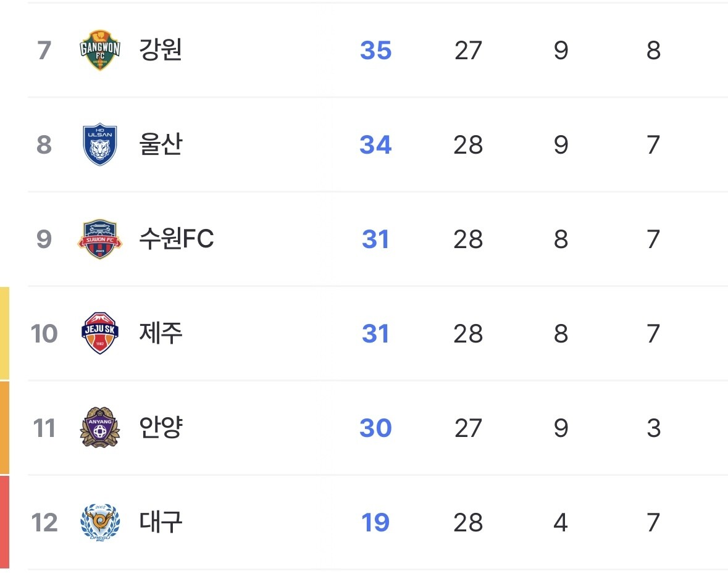Click the yellow marker beside rank 10
Image resolution: width=728 pixels, height=582 pixels.
click(5, 333)
